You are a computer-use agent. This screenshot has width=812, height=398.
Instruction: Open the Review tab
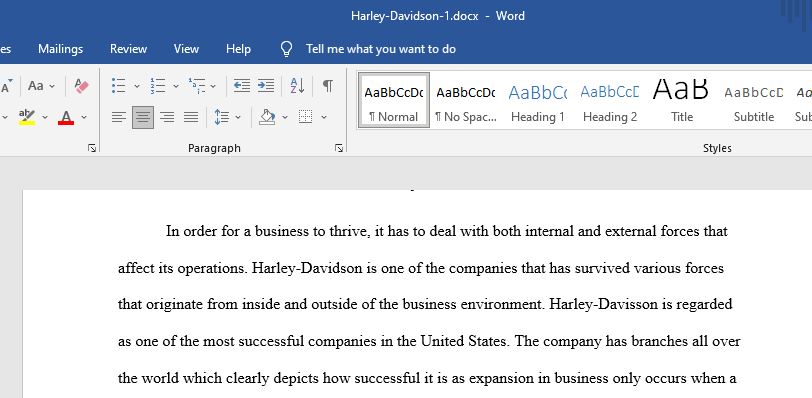point(128,49)
